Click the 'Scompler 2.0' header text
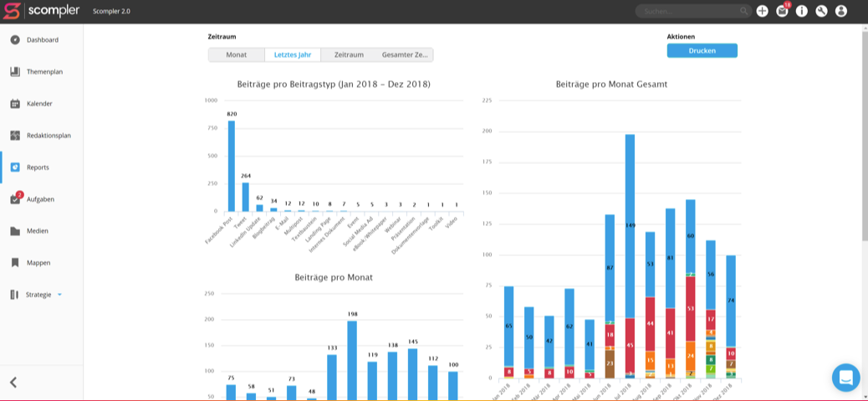The height and width of the screenshot is (401, 868). [112, 11]
